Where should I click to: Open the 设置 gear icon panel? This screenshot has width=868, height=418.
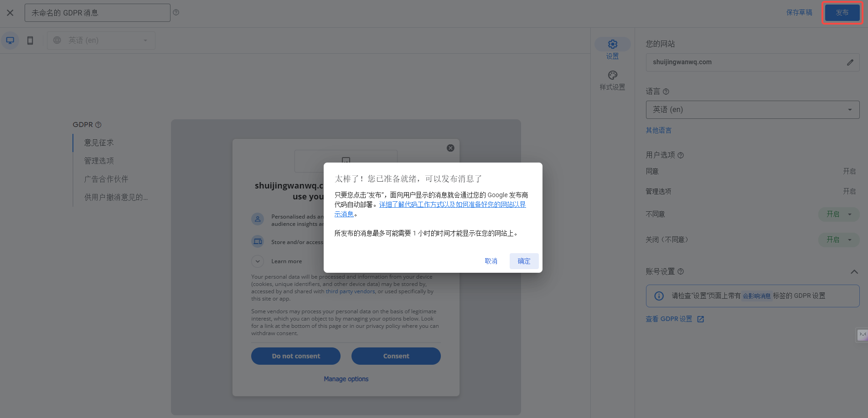click(x=612, y=44)
